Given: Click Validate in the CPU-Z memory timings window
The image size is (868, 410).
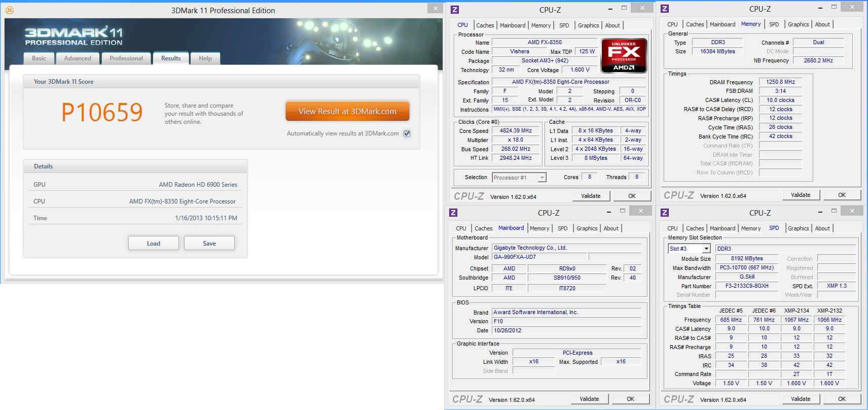Looking at the screenshot, I should point(801,195).
